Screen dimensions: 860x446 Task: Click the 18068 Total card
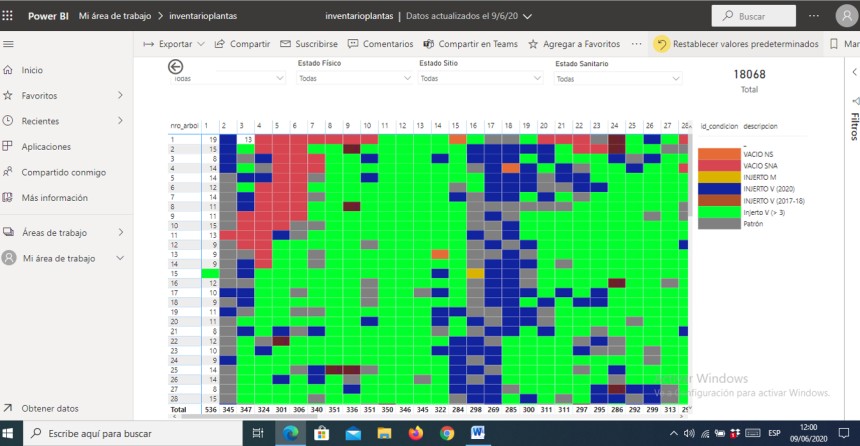click(749, 80)
